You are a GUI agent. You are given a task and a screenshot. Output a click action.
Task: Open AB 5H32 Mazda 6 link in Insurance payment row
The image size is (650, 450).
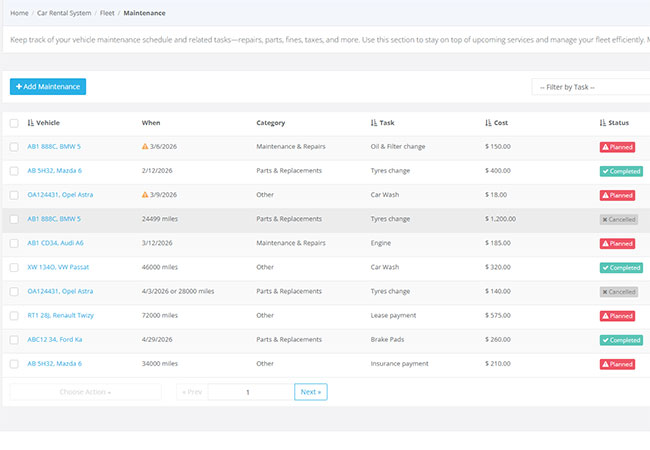coord(54,363)
